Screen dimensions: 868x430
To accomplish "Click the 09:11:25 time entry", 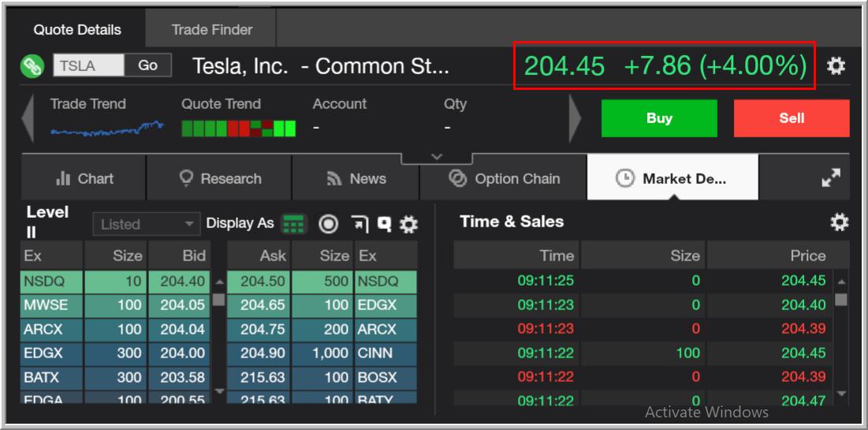I will coord(546,280).
